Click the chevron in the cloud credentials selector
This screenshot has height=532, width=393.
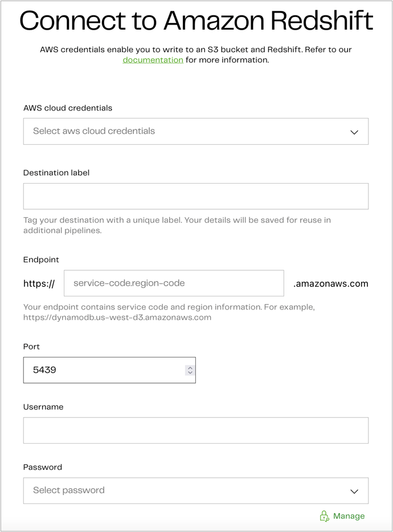click(x=354, y=132)
